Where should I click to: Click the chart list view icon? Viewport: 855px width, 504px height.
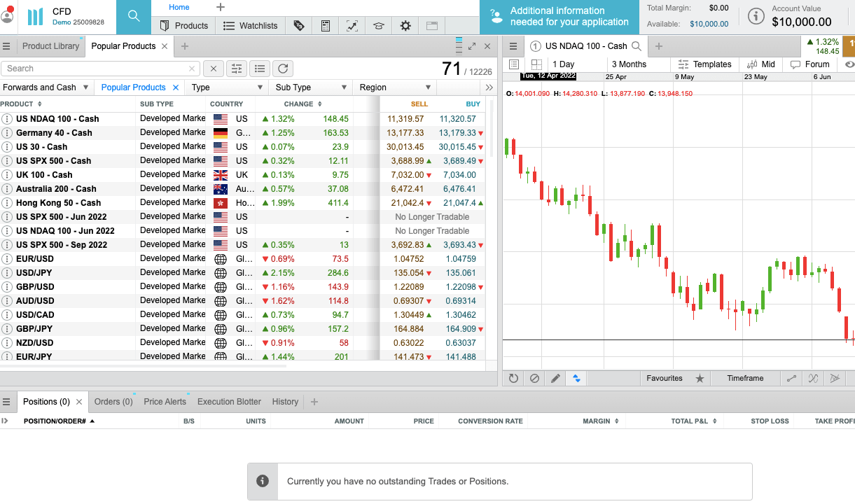click(x=513, y=64)
